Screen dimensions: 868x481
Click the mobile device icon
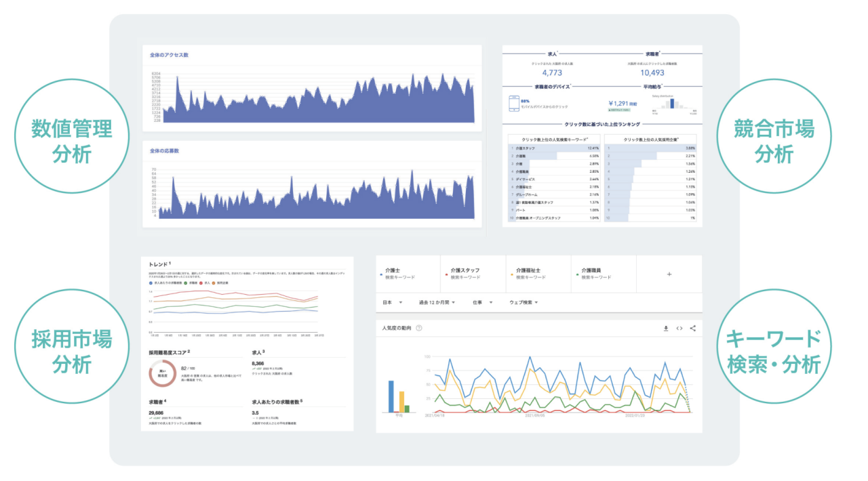[514, 104]
